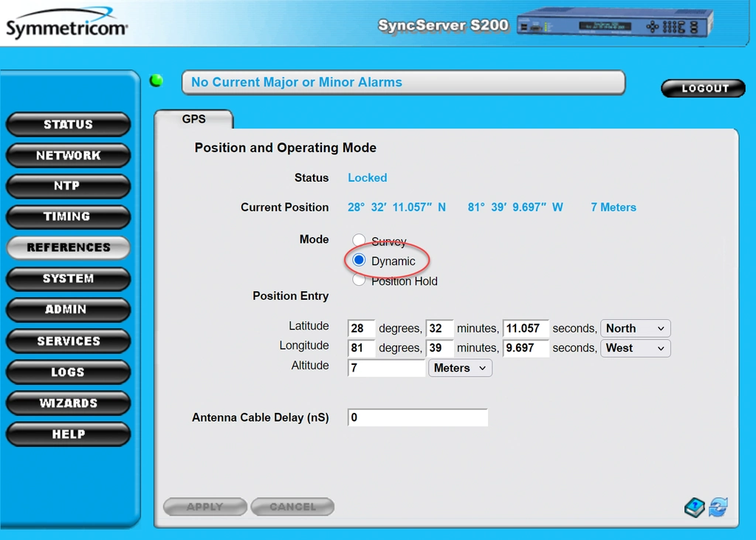Click the current longitude 81° 39′ 9.697″ W
Image resolution: width=756 pixels, height=540 pixels.
(515, 207)
